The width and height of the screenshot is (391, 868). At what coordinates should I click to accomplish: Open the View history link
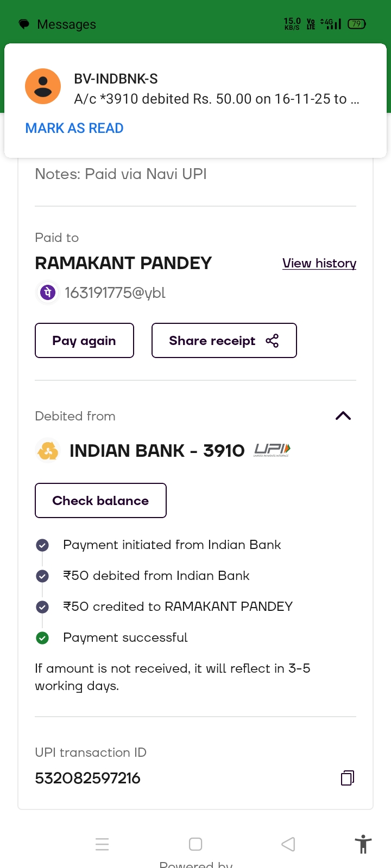[319, 264]
